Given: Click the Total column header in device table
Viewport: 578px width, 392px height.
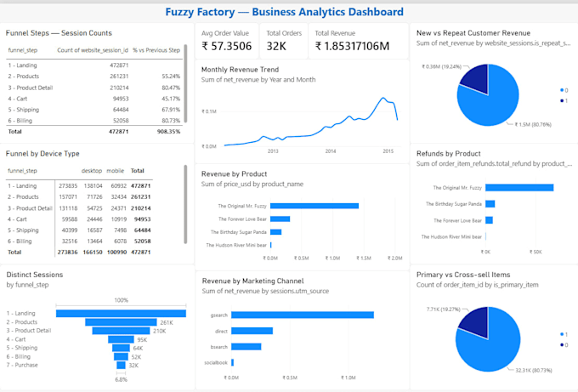Looking at the screenshot, I should pyautogui.click(x=137, y=171).
